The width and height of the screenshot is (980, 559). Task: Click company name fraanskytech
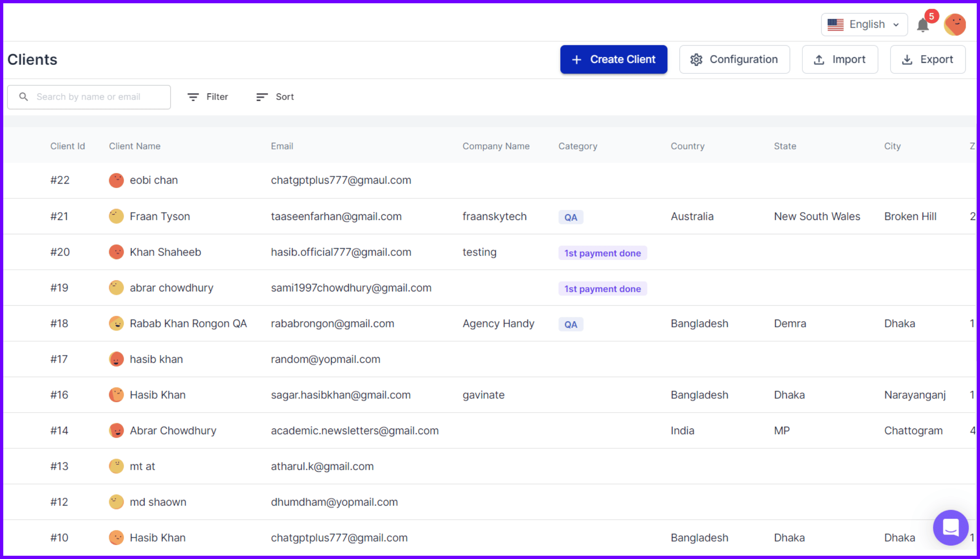(x=494, y=216)
